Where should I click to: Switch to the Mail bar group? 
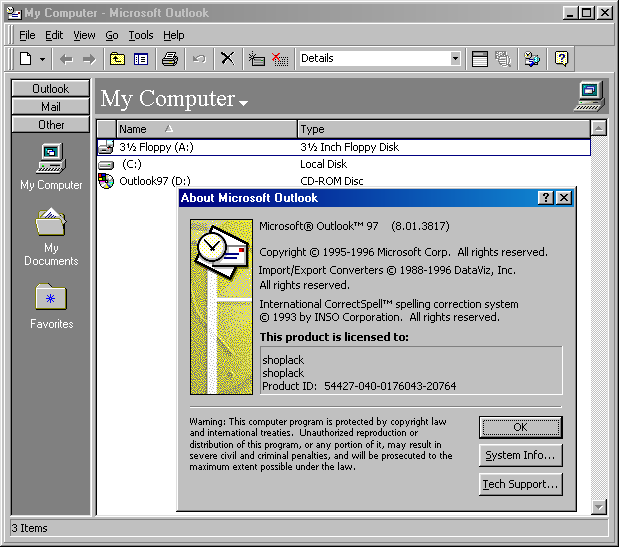pyautogui.click(x=51, y=107)
